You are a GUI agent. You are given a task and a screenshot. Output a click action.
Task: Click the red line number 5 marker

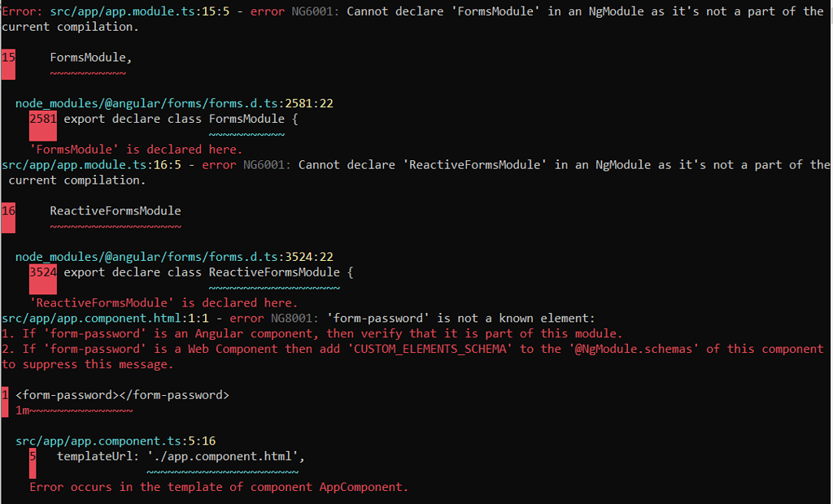(33, 463)
